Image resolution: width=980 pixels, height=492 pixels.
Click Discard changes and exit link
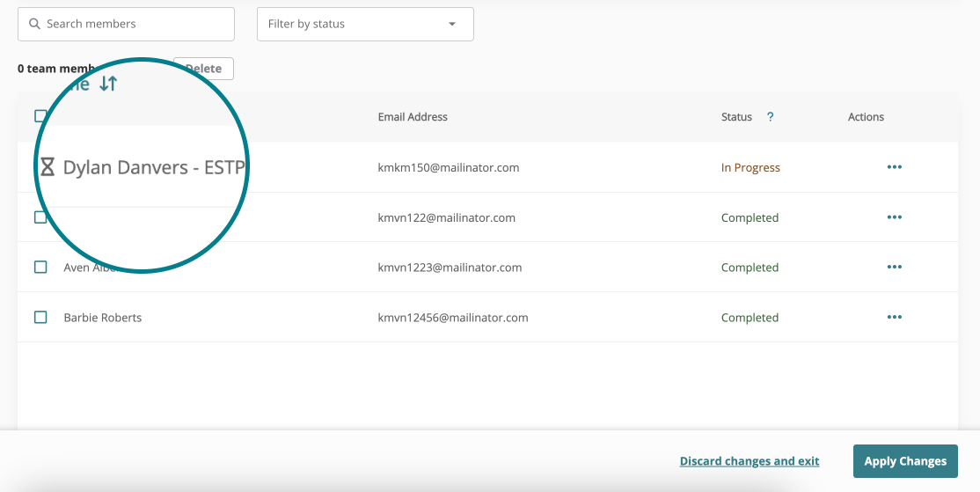[x=750, y=461]
